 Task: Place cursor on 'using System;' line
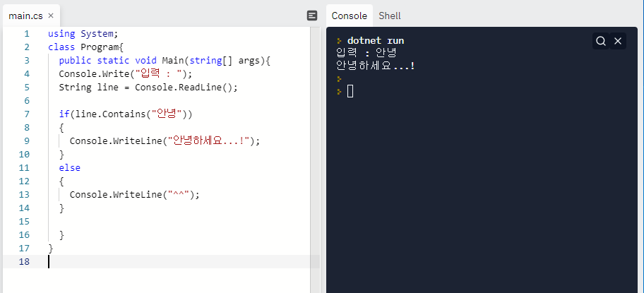[83, 34]
